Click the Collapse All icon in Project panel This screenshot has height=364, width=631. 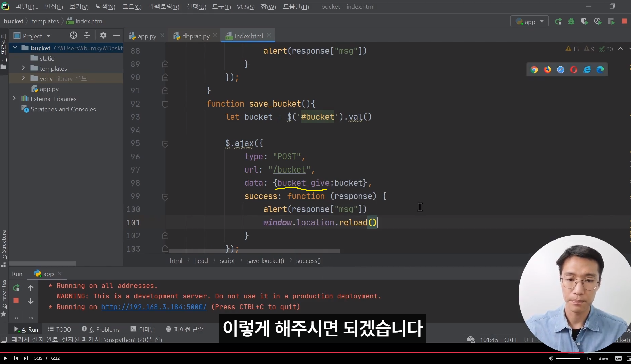pos(87,36)
